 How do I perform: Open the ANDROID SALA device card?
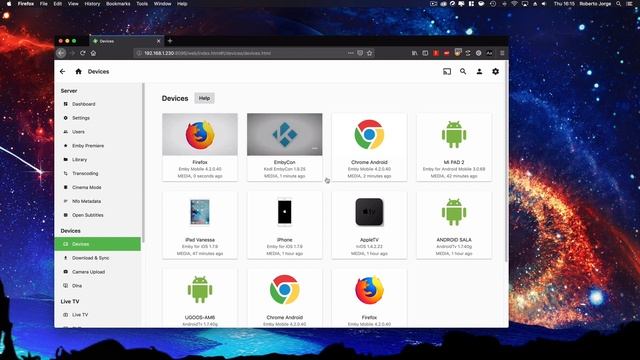(x=454, y=225)
